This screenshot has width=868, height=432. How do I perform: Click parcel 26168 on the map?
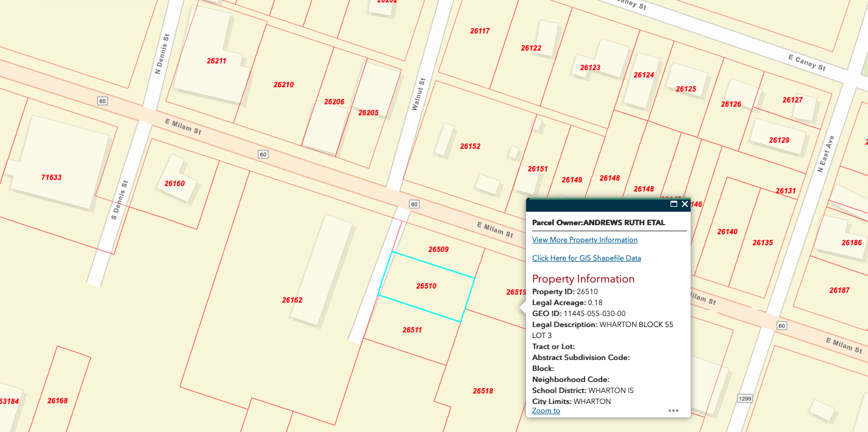click(x=57, y=401)
